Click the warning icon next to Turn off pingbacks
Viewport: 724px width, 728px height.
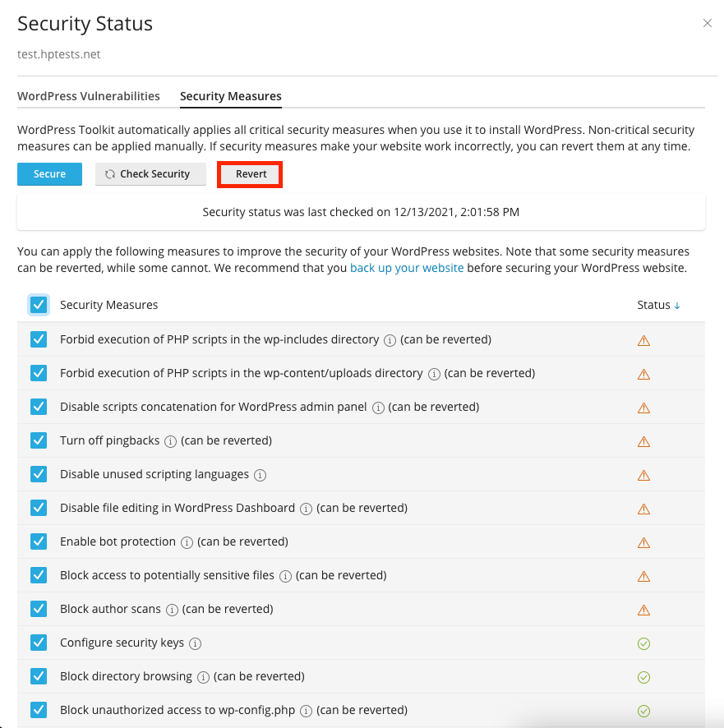point(643,440)
